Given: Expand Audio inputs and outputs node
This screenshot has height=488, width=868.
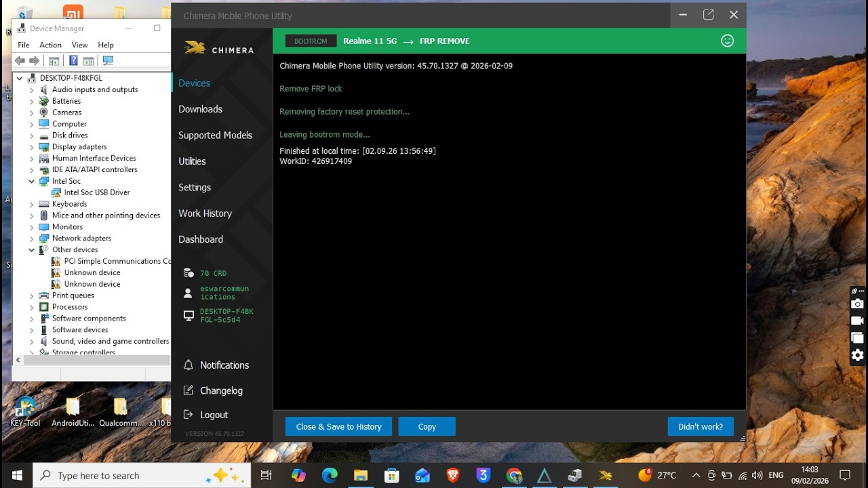Looking at the screenshot, I should point(32,89).
